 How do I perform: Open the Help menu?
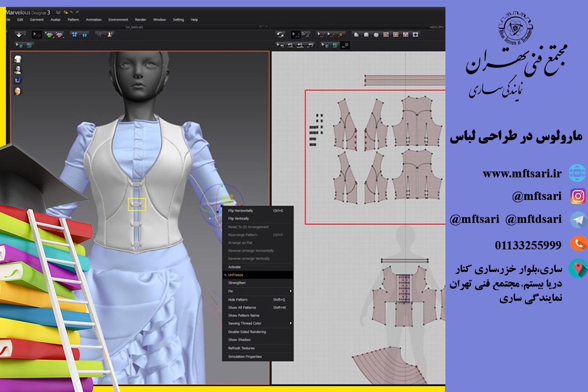coord(194,20)
